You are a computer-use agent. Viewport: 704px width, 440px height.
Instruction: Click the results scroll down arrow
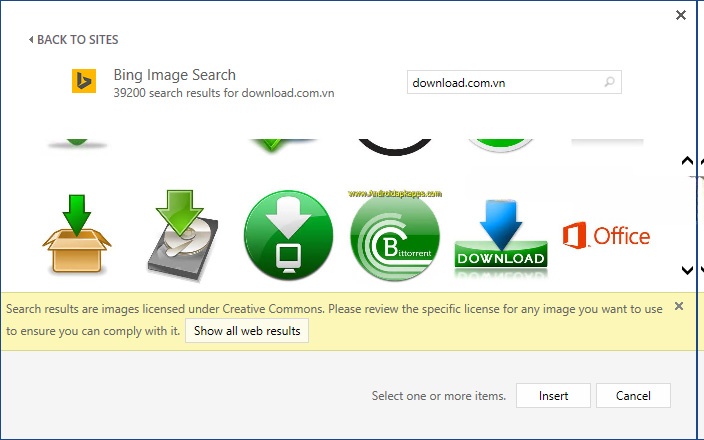(687, 270)
